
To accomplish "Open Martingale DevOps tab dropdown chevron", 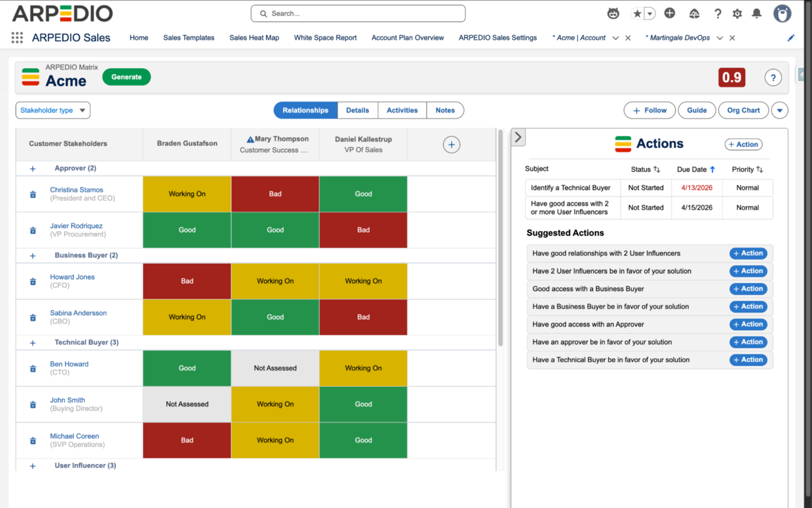I will tap(720, 38).
